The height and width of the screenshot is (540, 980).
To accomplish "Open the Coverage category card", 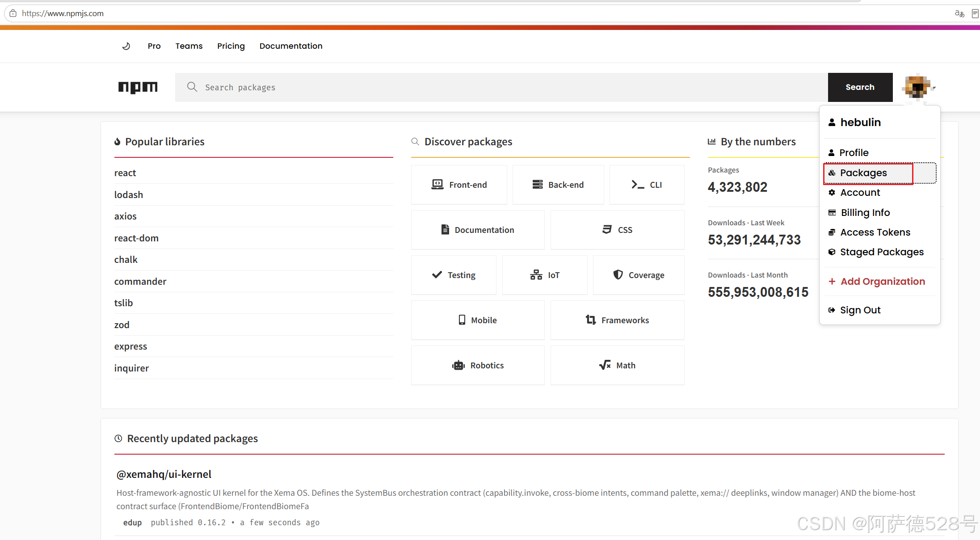I will [639, 275].
